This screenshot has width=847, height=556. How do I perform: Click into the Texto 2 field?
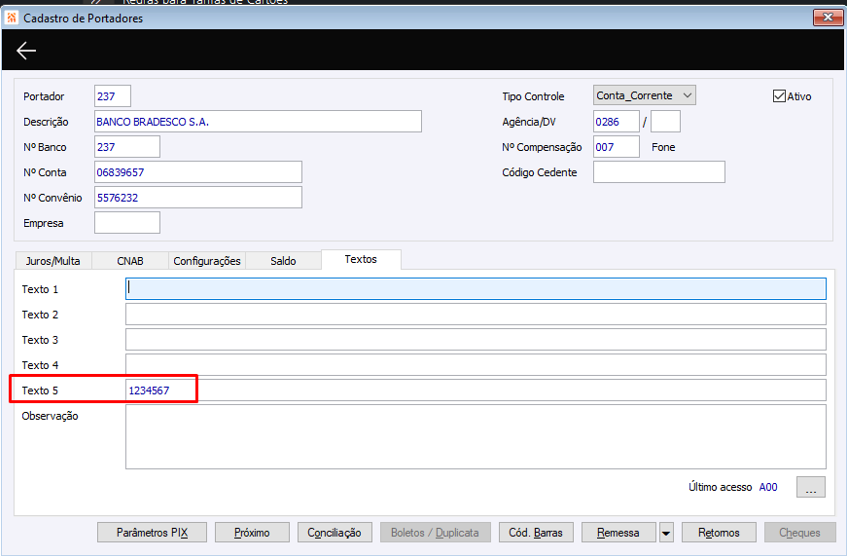click(476, 314)
